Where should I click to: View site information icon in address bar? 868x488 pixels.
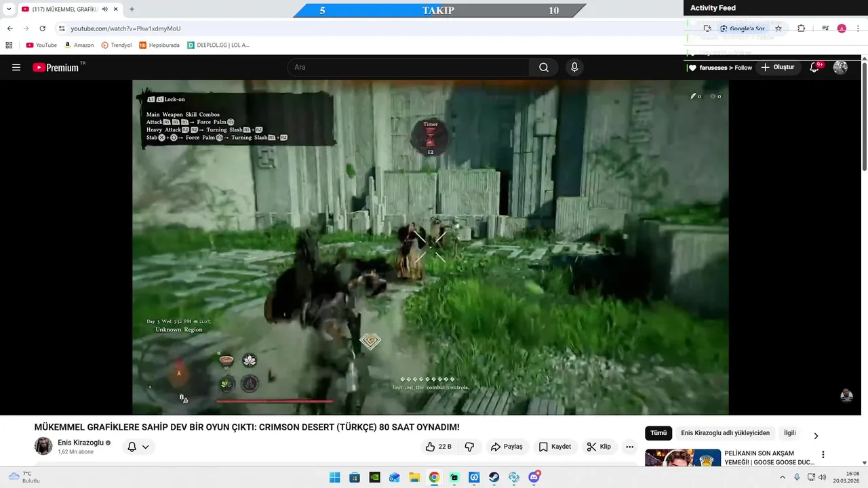[61, 28]
